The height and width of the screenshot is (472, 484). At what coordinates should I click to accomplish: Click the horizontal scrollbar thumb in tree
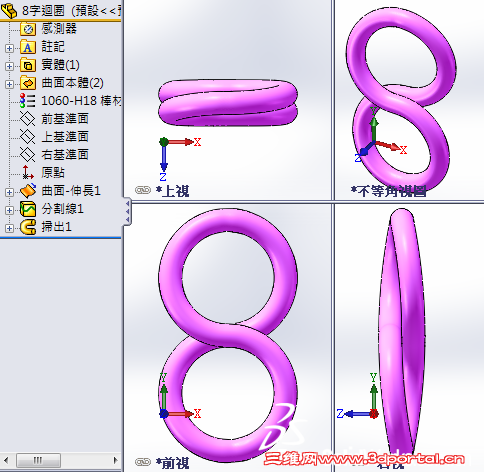click(38, 460)
